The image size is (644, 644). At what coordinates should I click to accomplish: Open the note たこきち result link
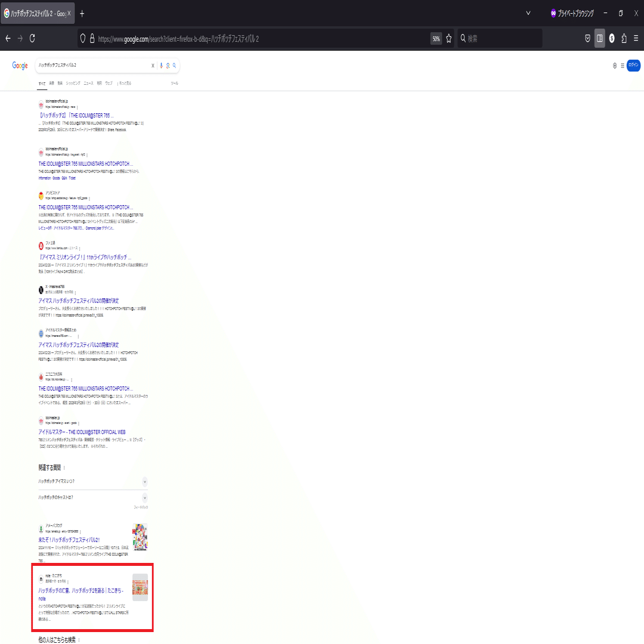coord(81,595)
